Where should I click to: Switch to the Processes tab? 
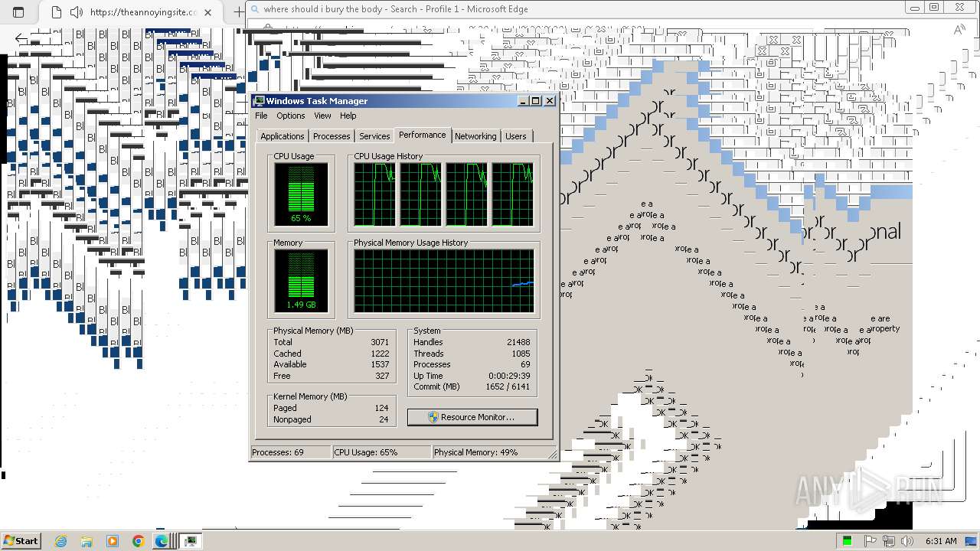[332, 136]
